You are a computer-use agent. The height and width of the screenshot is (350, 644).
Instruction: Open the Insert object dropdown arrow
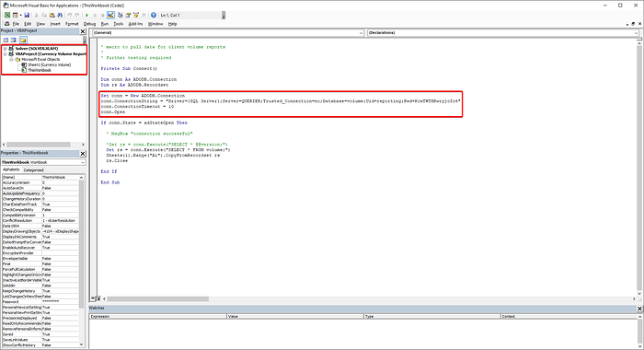20,16
